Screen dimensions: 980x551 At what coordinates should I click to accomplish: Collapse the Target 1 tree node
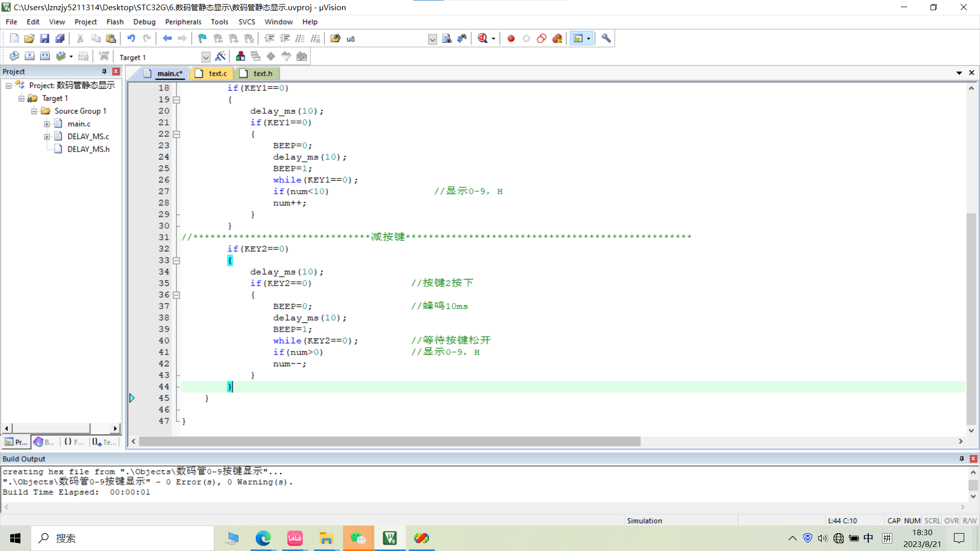(21, 98)
